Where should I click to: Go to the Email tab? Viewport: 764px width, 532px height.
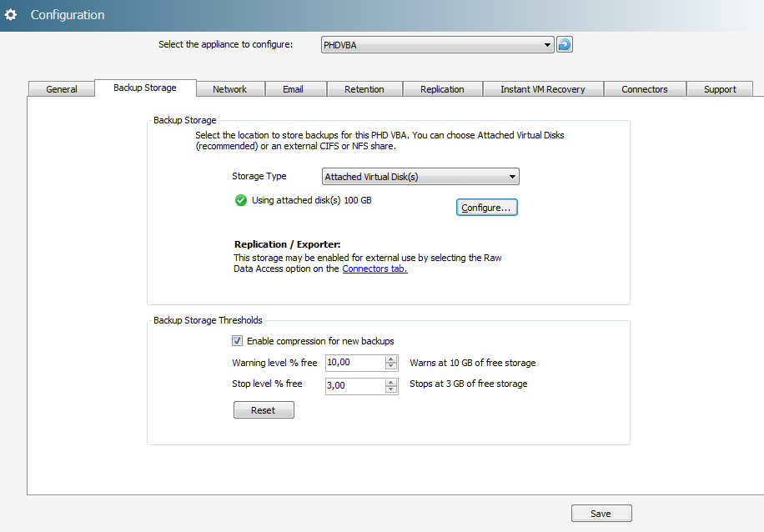coord(293,89)
